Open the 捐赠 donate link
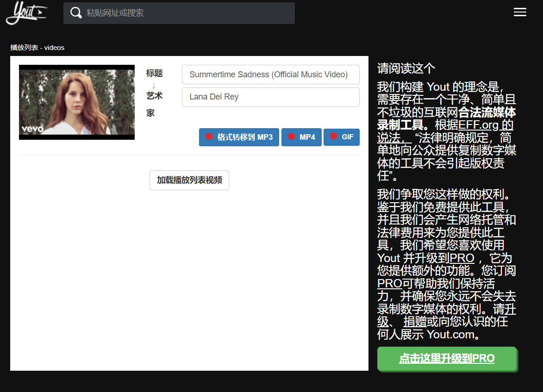This screenshot has width=543, height=392. (x=415, y=322)
